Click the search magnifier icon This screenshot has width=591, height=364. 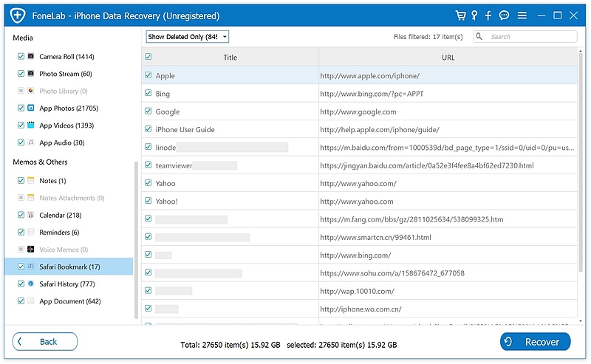coord(479,37)
